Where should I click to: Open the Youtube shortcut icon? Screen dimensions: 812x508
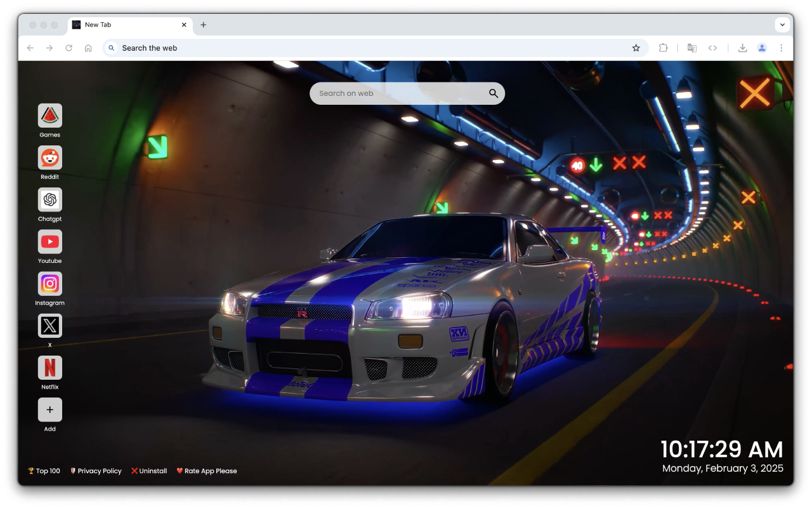coord(50,241)
